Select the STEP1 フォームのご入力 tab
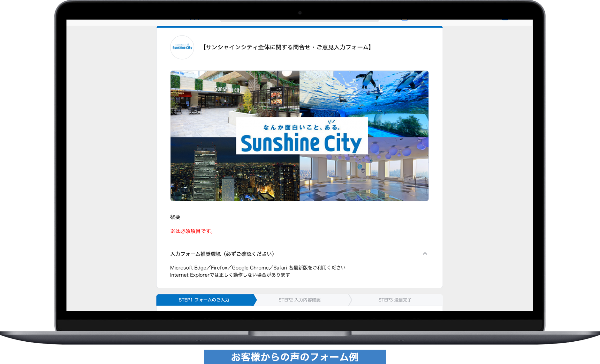This screenshot has width=600, height=364. (206, 300)
